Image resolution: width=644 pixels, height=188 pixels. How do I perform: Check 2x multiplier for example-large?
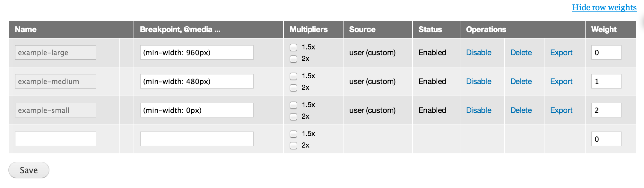coord(293,59)
